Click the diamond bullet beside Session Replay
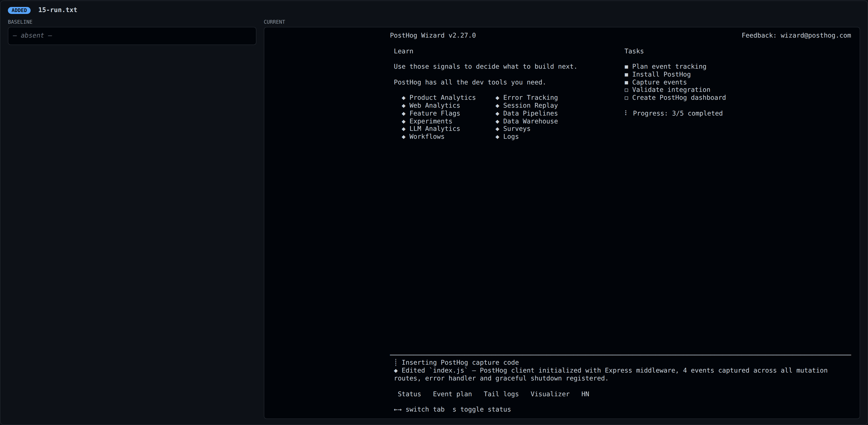 point(497,106)
